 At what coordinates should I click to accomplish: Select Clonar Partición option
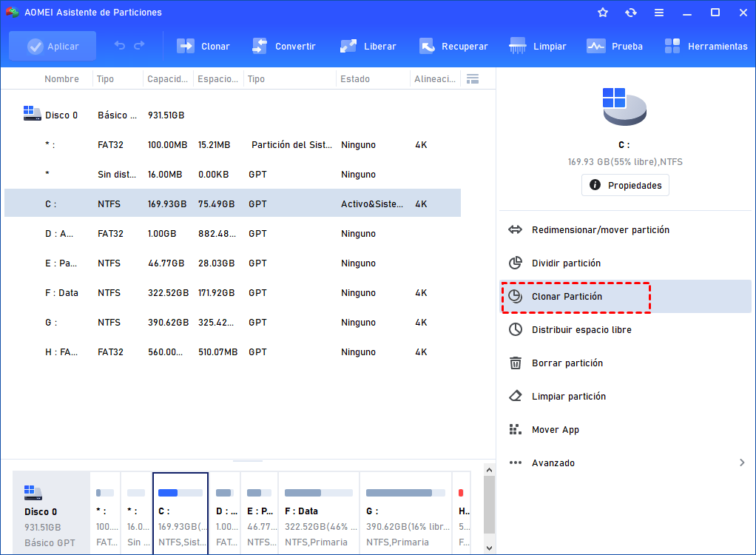(567, 297)
